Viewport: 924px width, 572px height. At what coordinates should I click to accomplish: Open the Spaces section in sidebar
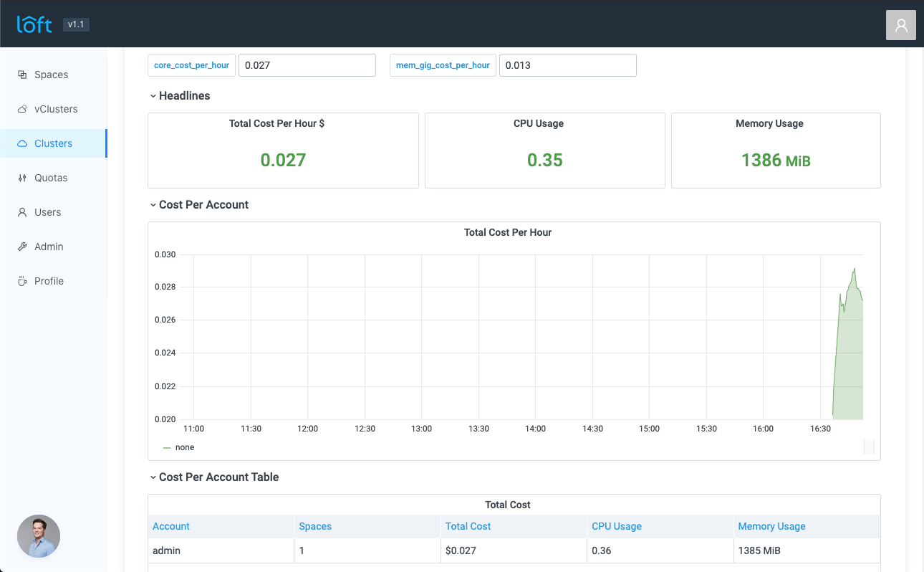pyautogui.click(x=51, y=74)
